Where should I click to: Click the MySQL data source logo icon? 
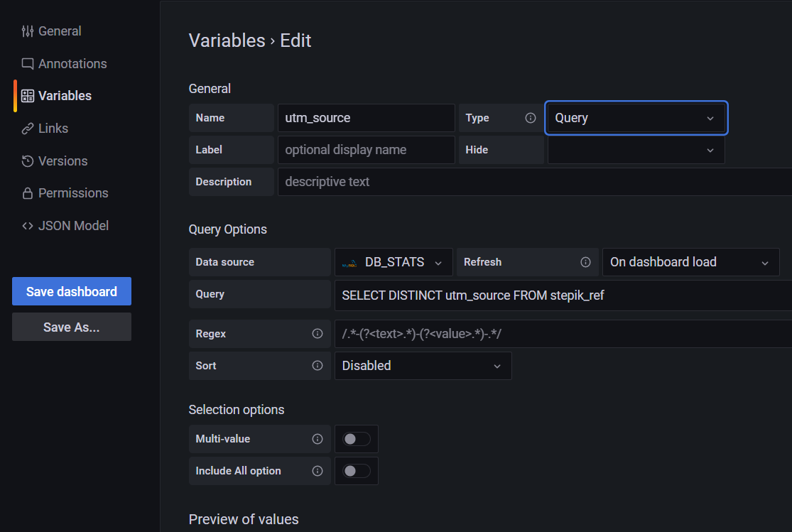pos(349,264)
